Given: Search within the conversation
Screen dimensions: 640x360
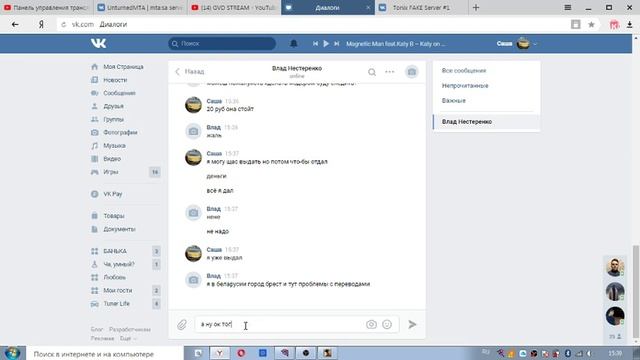Looking at the screenshot, I should pyautogui.click(x=372, y=72).
